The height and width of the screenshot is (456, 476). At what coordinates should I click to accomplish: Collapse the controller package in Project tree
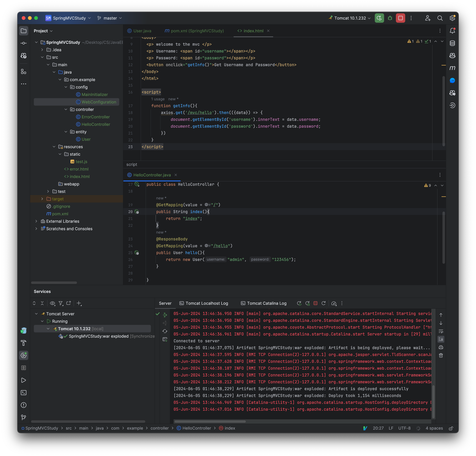coord(66,109)
